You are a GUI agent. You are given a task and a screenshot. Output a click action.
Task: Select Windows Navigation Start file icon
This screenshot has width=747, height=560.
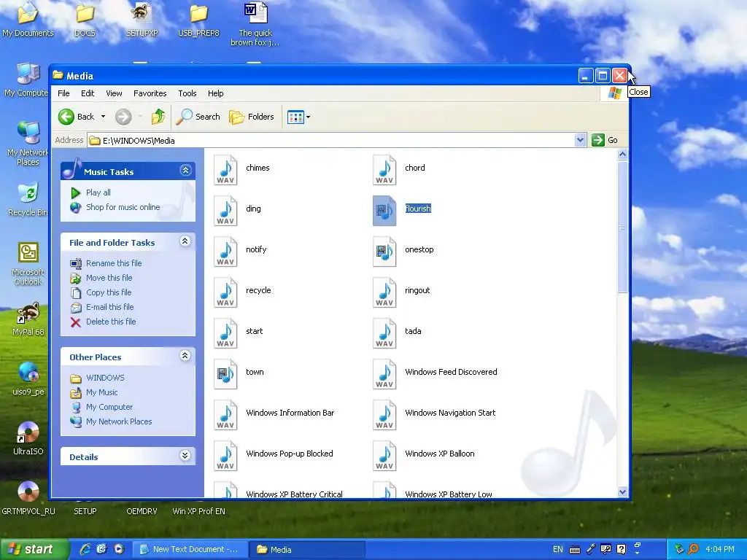click(x=384, y=415)
